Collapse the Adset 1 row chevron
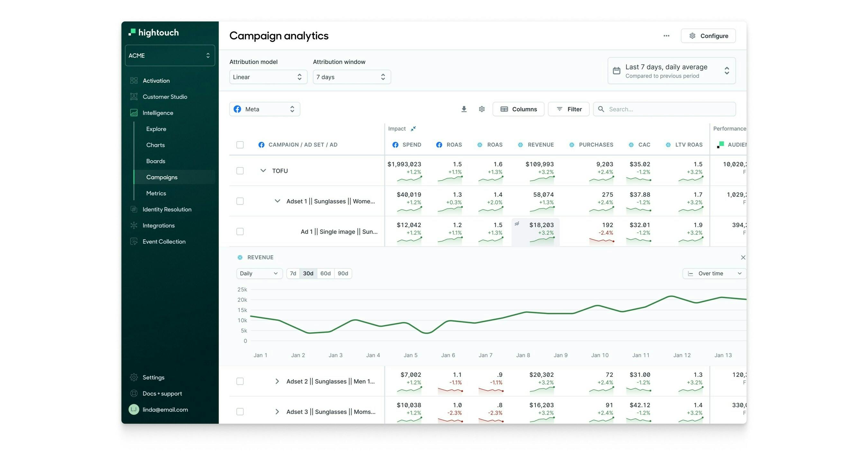 (277, 201)
